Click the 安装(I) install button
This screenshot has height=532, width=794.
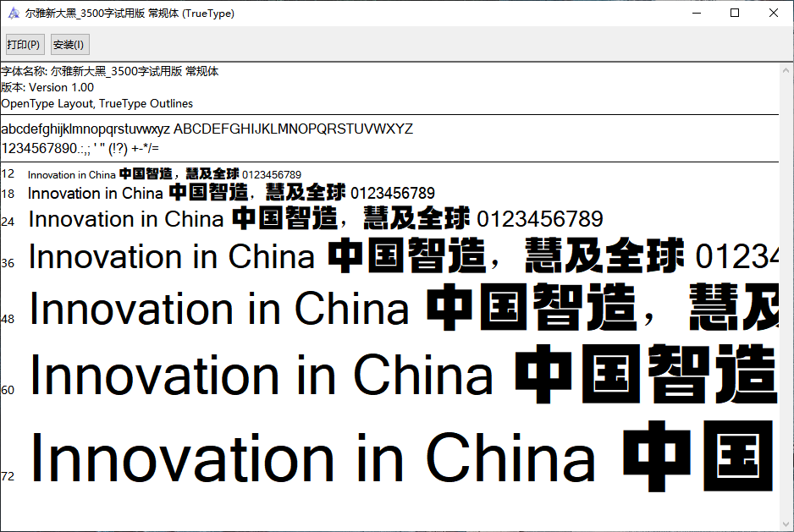70,45
